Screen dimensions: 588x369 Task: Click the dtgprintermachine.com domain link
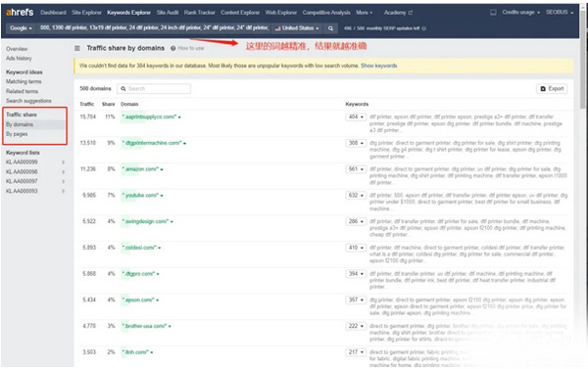point(152,143)
